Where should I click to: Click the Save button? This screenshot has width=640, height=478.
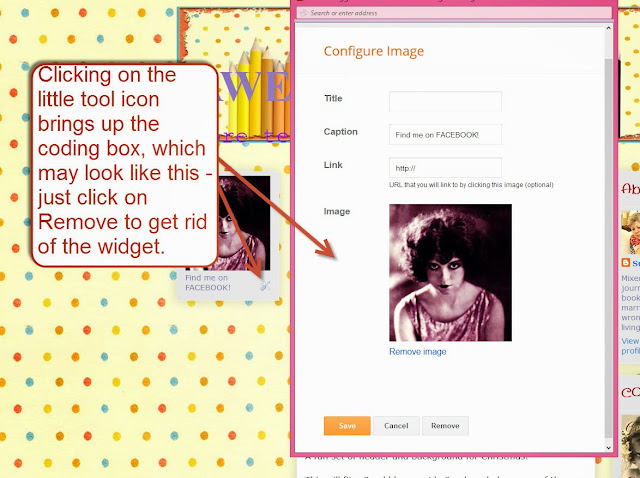(347, 426)
